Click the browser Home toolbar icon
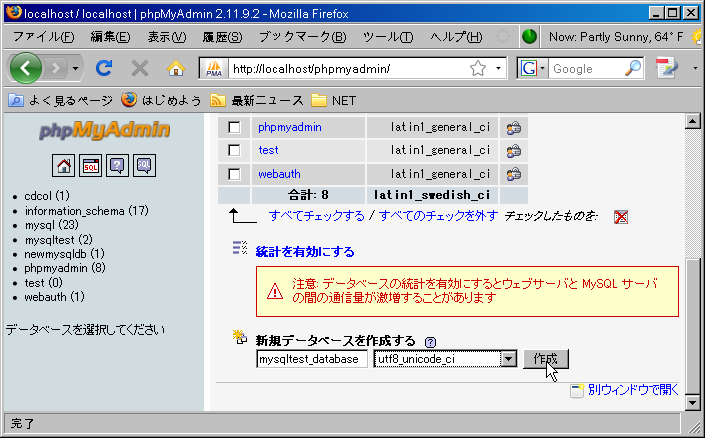Screen dimensions: 705x438 pyautogui.click(x=176, y=69)
